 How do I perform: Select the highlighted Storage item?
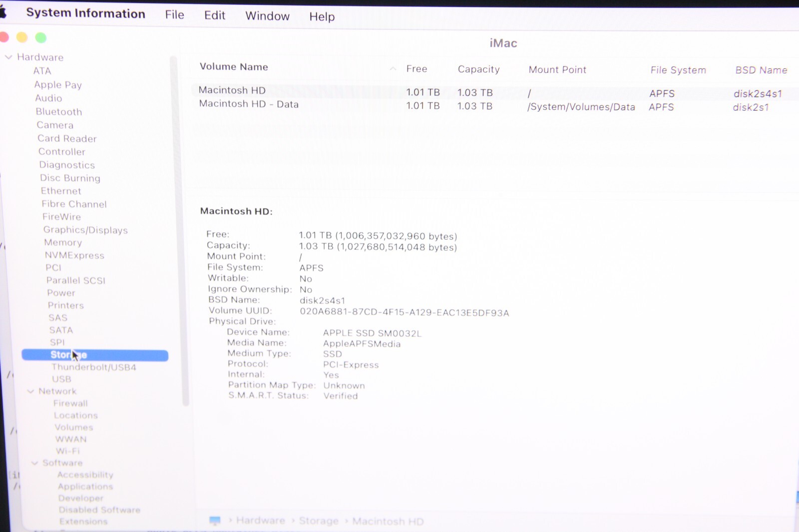[95, 355]
